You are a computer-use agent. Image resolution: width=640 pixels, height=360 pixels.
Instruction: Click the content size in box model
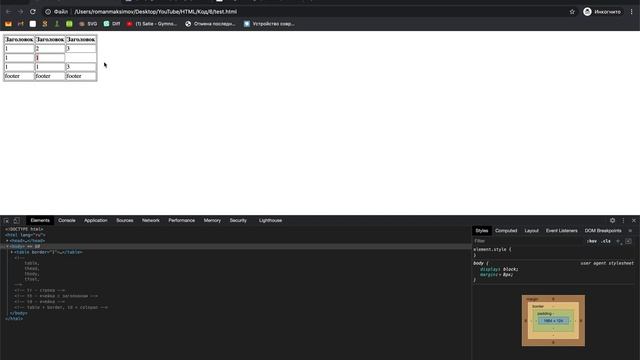553,321
